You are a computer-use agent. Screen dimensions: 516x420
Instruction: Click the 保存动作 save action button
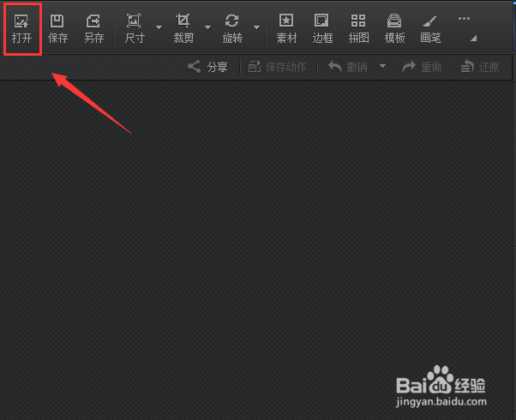pyautogui.click(x=277, y=67)
